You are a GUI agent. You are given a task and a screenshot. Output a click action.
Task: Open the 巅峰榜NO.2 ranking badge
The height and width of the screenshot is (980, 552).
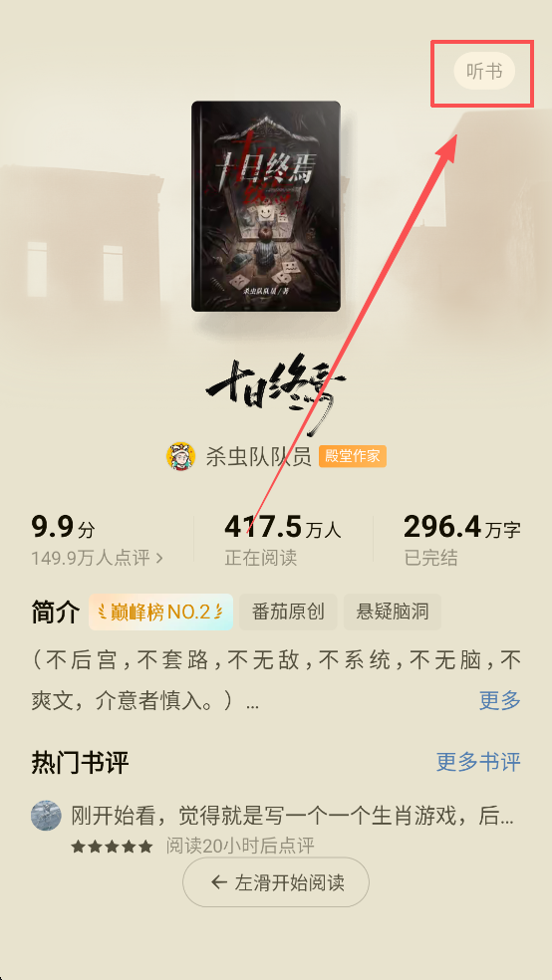[x=161, y=612]
